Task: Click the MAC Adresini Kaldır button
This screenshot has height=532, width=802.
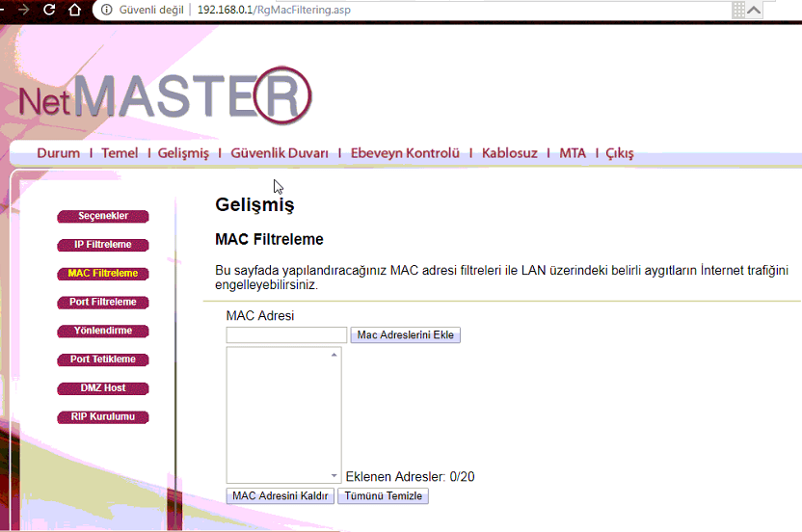Action: pos(281,495)
